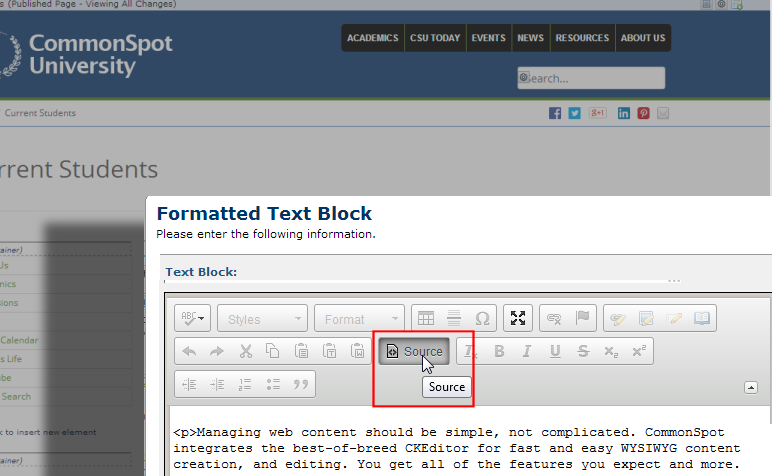Screen dimensions: 772x476
Task: Click the CommonSpot University logo
Action: tap(86, 54)
